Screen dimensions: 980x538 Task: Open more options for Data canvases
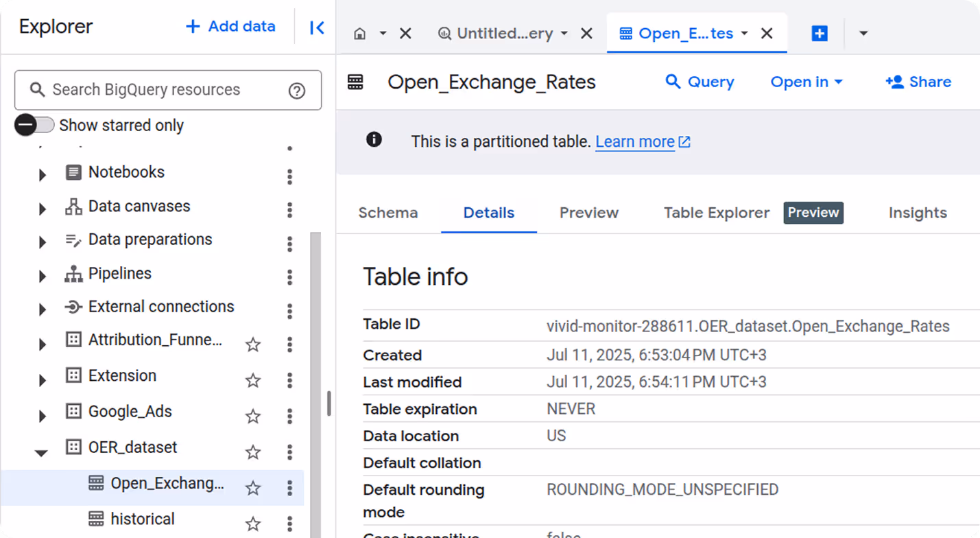click(289, 209)
